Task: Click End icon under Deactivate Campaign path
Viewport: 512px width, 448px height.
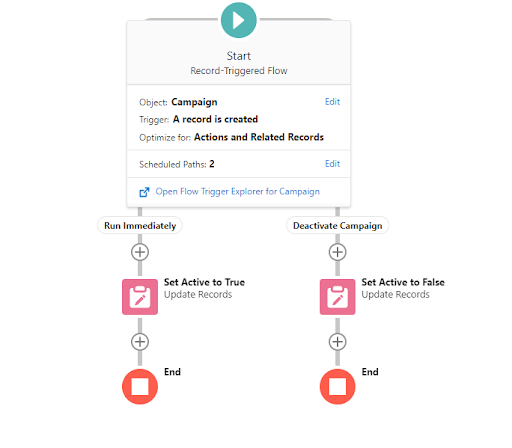Action: pos(337,387)
